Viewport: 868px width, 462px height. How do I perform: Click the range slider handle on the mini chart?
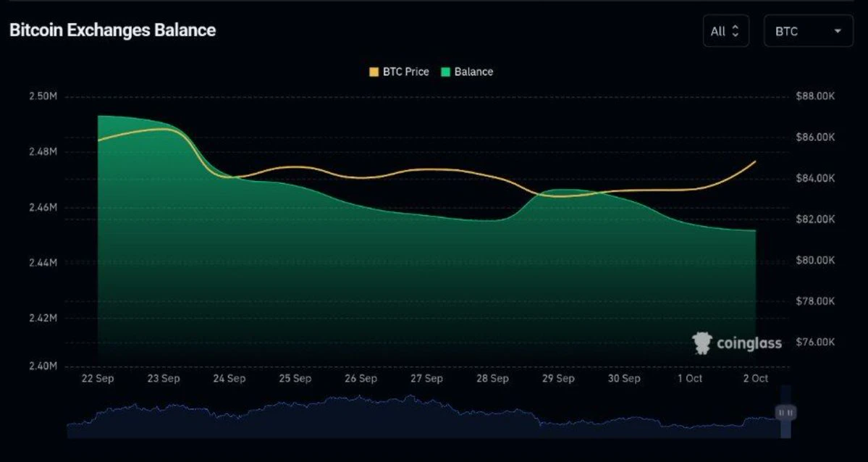coord(785,413)
